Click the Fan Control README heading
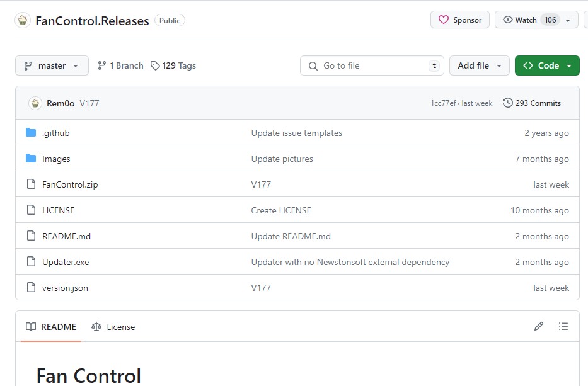This screenshot has width=588, height=386. pos(88,375)
